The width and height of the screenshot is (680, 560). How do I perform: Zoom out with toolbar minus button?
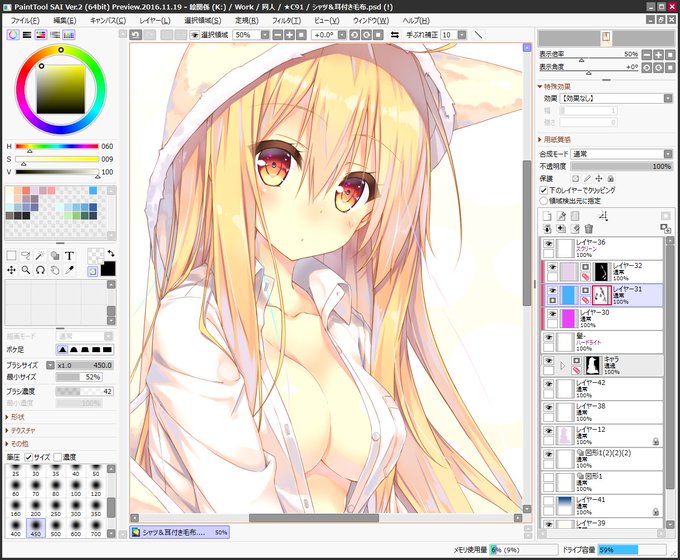coord(278,35)
